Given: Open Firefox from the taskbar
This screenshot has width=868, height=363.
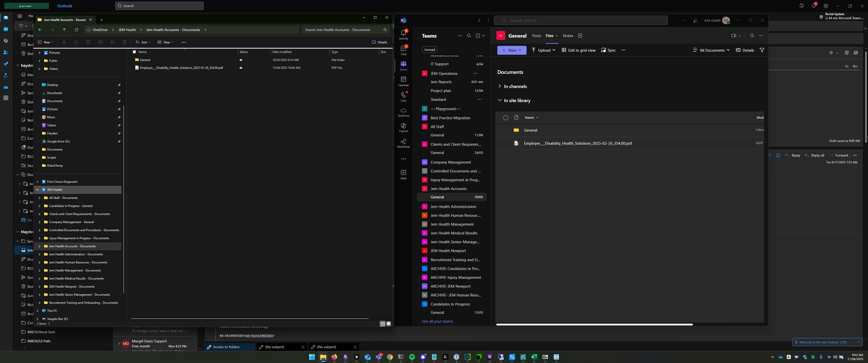Looking at the screenshot, I should tap(334, 357).
